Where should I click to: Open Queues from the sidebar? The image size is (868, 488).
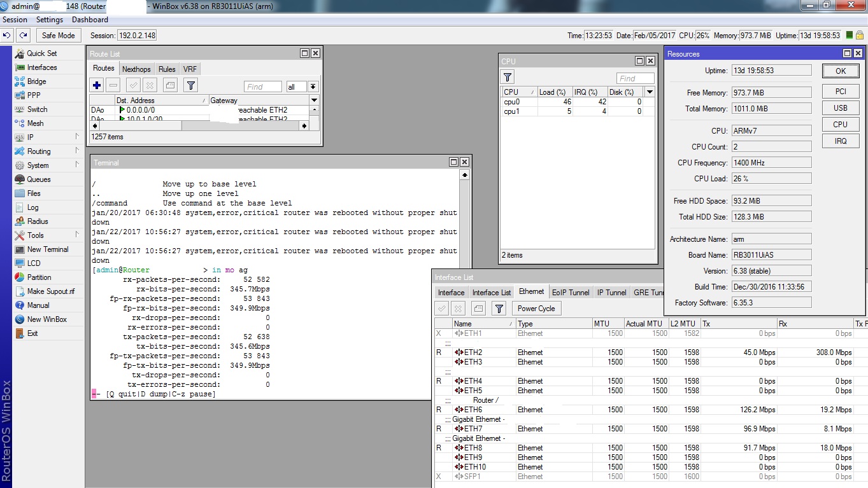pyautogui.click(x=38, y=179)
